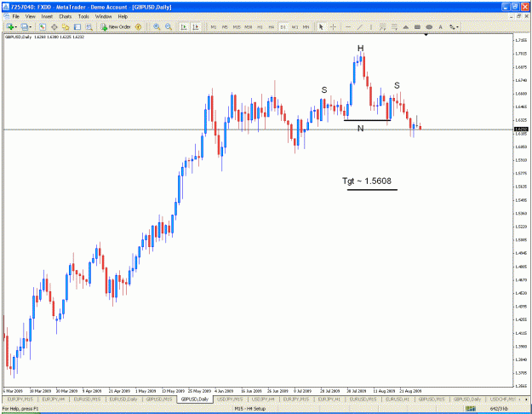Switch to the USDJPY,H4 chart tab
Screen dimensions: 532x414
click(x=263, y=399)
